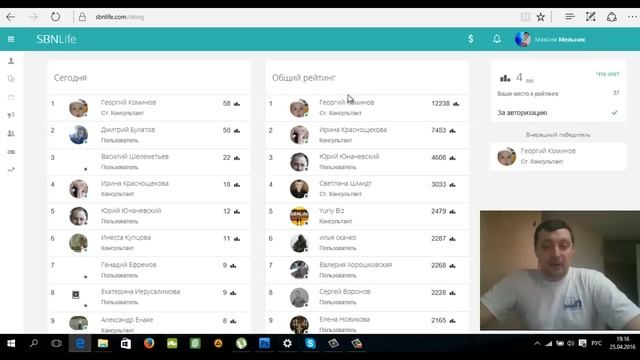This screenshot has height=360, width=640.
Task: Click the header profile avatar picture
Action: 522,40
